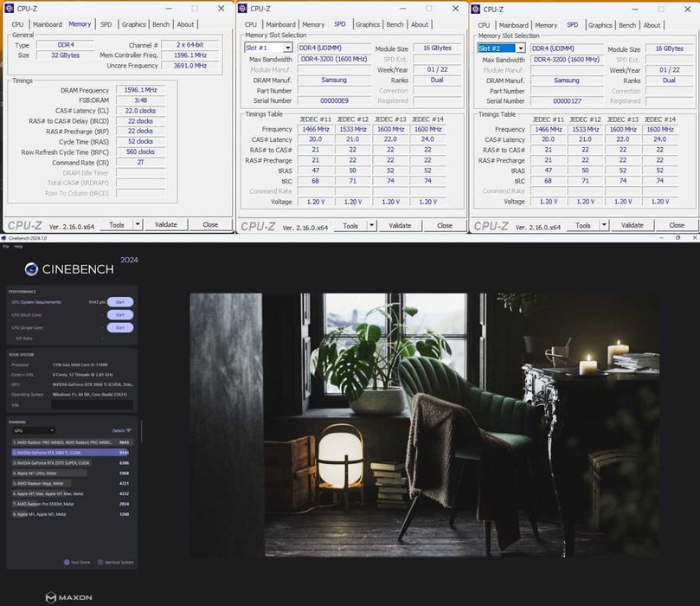This screenshot has height=606, width=700.
Task: Select the NVIDIA GeForce RTX 3060 Ti ranking row
Action: click(71, 453)
